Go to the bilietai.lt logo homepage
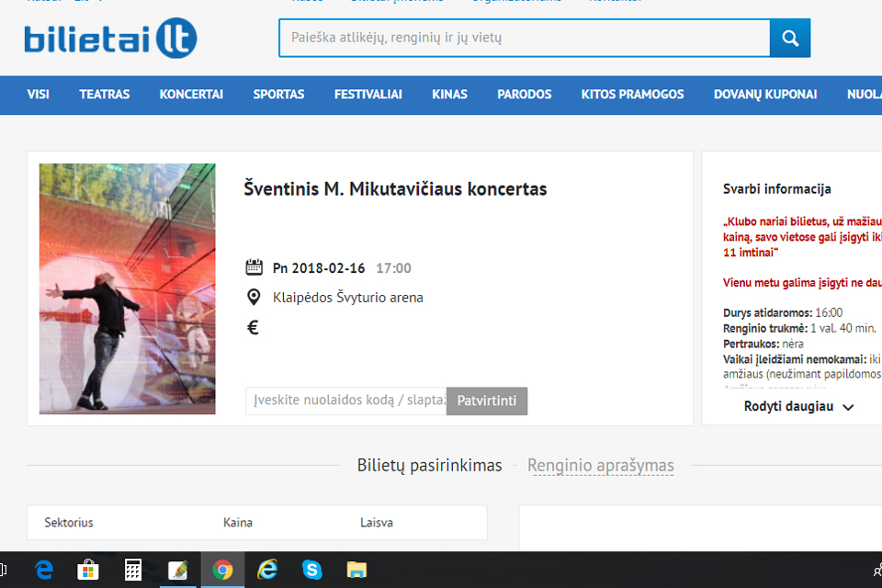Image resolution: width=882 pixels, height=588 pixels. click(110, 39)
